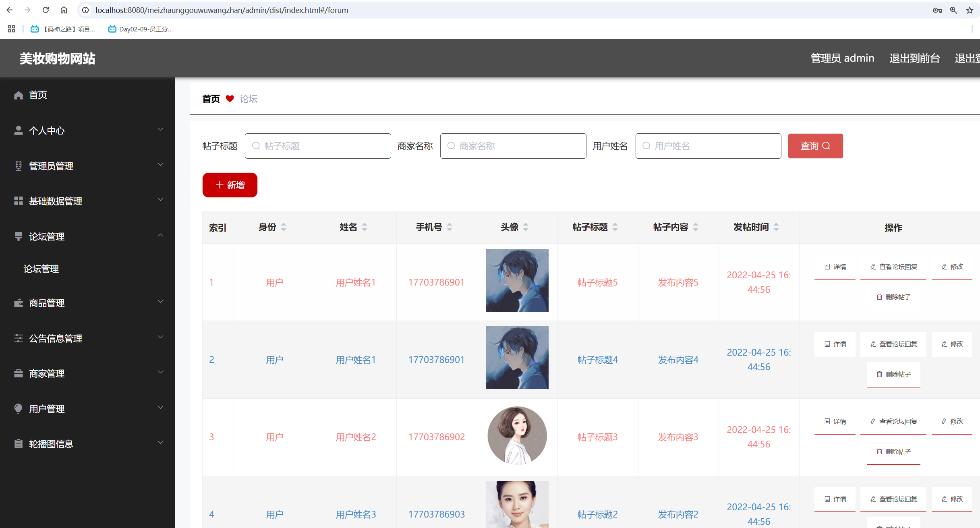Image resolution: width=980 pixels, height=528 pixels.
Task: Open the 论坛管理 submenu item
Action: coord(41,269)
